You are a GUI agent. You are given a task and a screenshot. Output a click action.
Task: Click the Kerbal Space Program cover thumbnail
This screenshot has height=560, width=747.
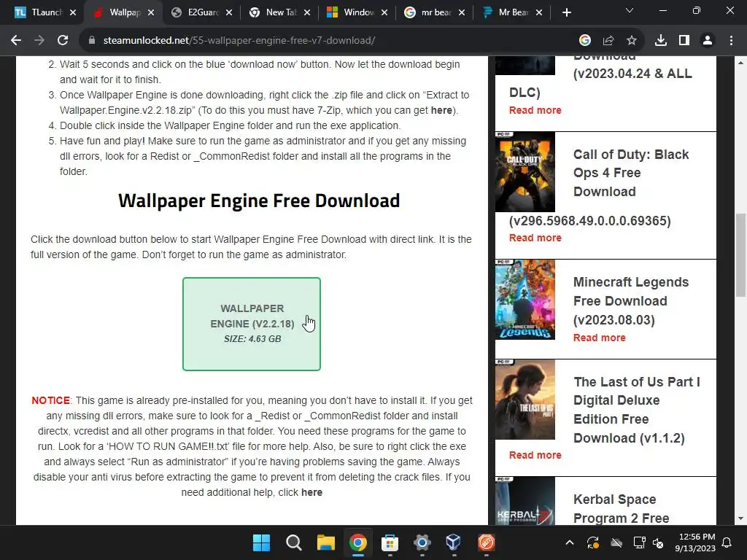coord(525,501)
